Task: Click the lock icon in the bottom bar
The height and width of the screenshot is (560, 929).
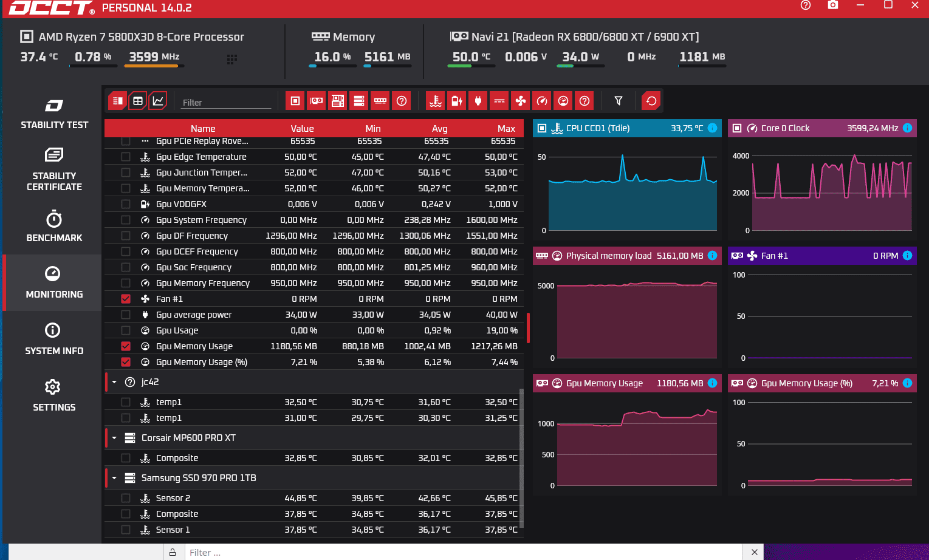Action: 173,552
